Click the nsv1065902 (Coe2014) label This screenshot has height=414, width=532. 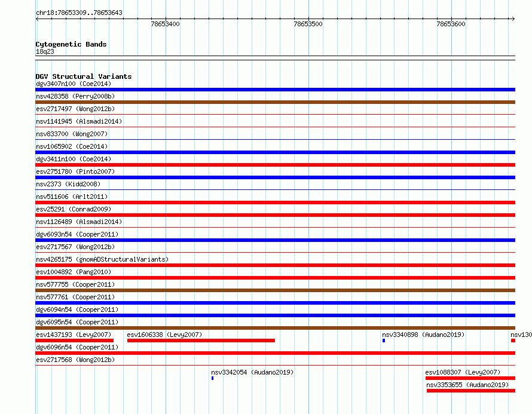coord(72,146)
